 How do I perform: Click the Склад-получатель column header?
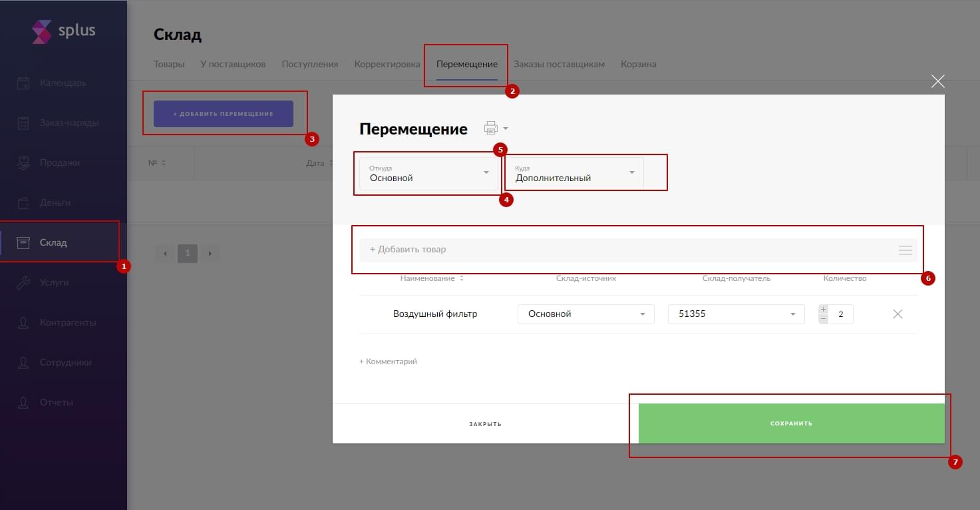click(x=736, y=278)
